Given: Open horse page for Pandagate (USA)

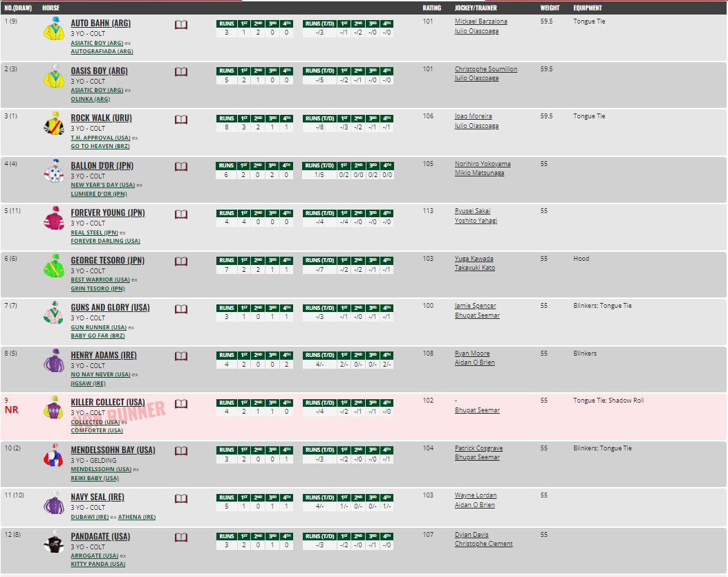Looking at the screenshot, I should 100,537.
